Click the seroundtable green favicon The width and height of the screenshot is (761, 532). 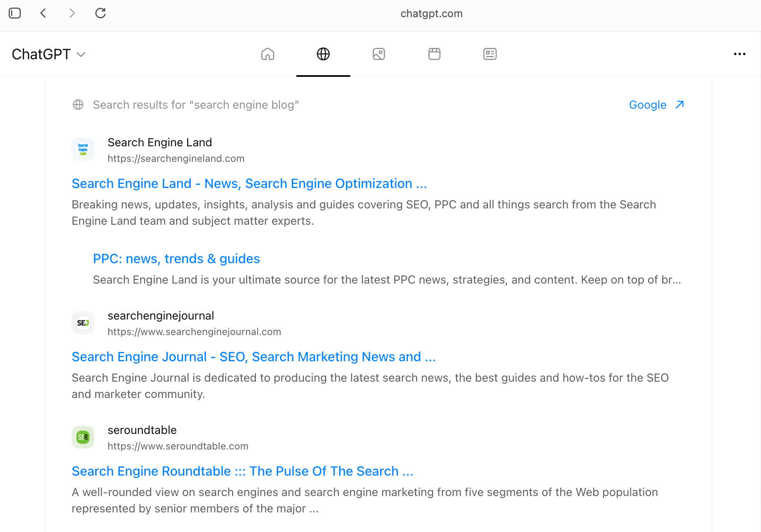(83, 437)
